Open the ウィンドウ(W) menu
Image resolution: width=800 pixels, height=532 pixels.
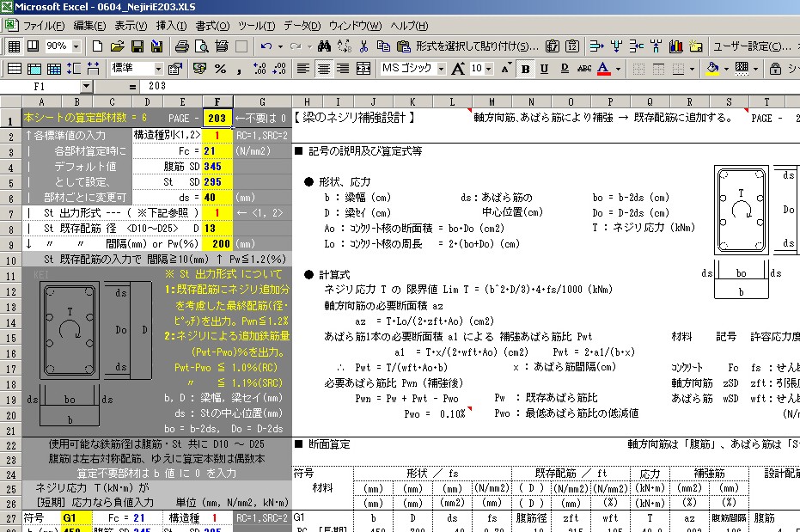pyautogui.click(x=355, y=26)
